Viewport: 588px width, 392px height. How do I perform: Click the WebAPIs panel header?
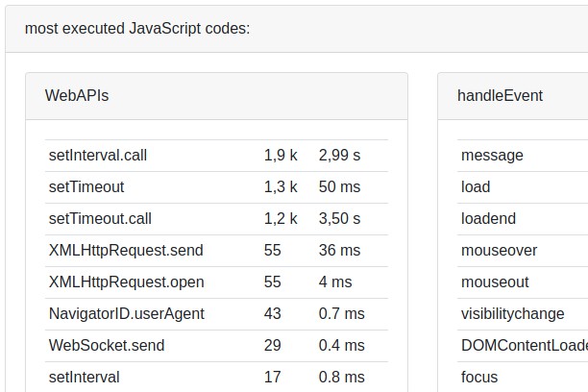coord(77,95)
